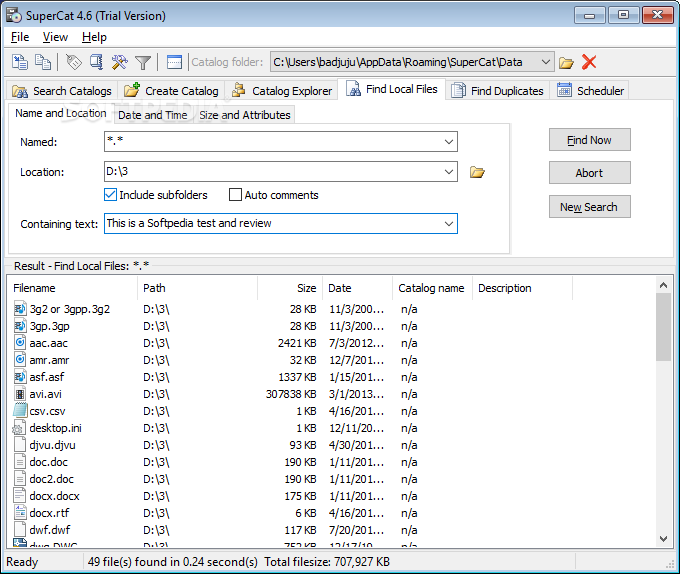680x574 pixels.
Task: Click the copy documents toolbar icon
Action: (x=42, y=62)
